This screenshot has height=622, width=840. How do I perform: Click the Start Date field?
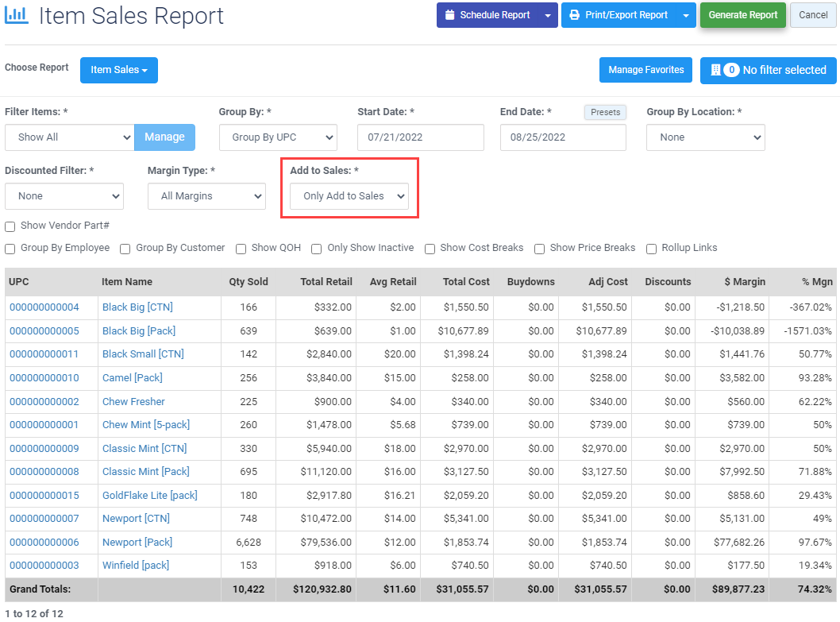(421, 137)
